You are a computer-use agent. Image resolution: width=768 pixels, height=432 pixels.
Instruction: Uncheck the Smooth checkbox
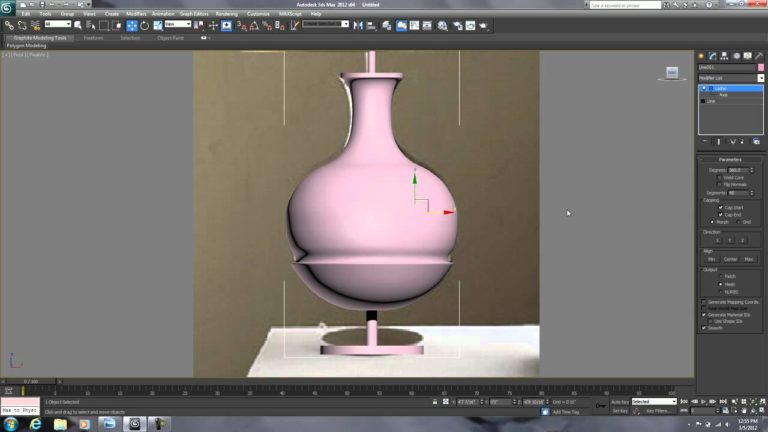704,327
